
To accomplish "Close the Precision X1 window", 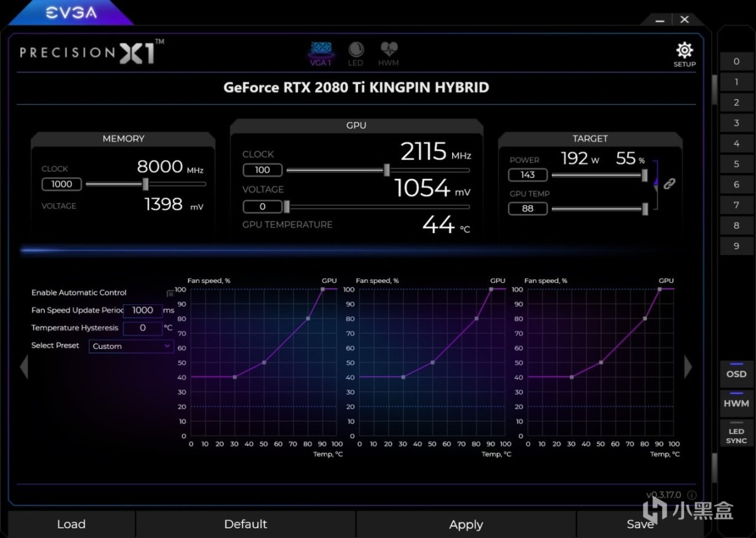I will click(685, 19).
